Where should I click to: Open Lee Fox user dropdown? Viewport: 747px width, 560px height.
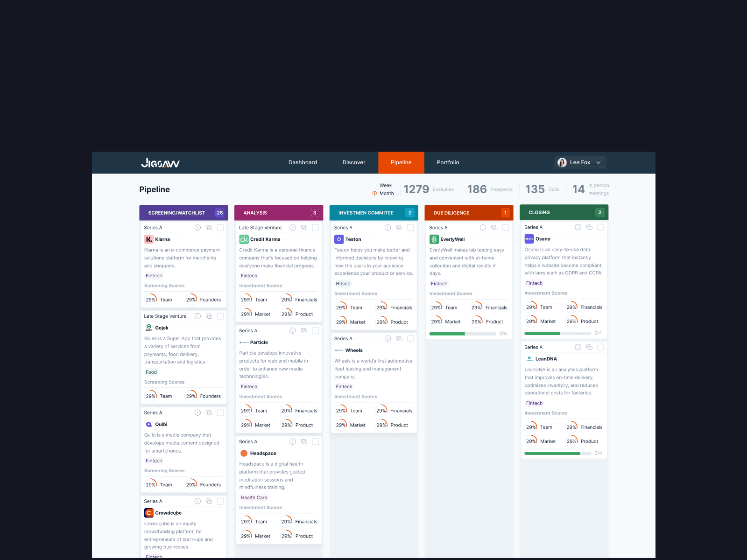coord(580,162)
